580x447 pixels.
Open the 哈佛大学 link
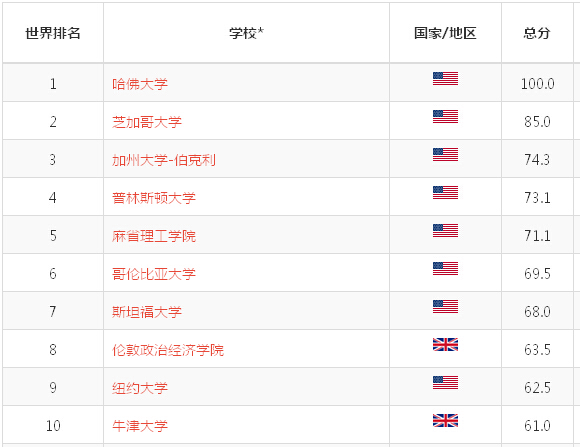point(140,84)
